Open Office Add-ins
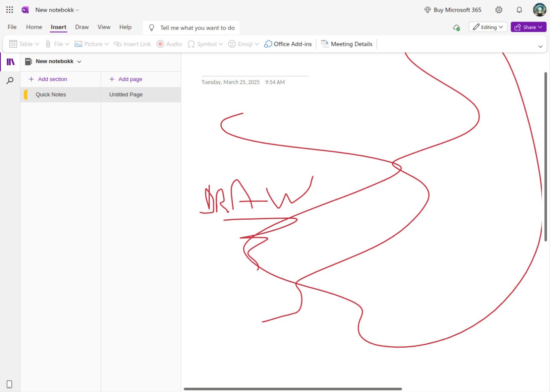This screenshot has width=550, height=392. click(x=288, y=44)
